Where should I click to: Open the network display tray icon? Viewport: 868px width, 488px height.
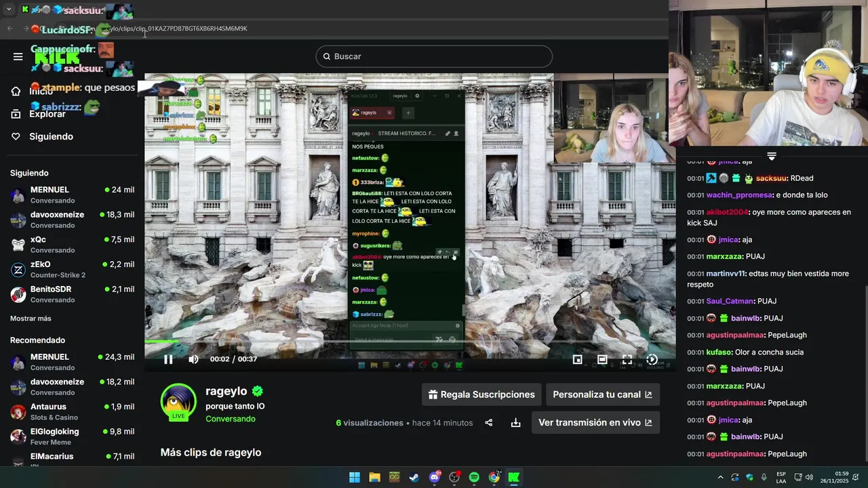(798, 477)
